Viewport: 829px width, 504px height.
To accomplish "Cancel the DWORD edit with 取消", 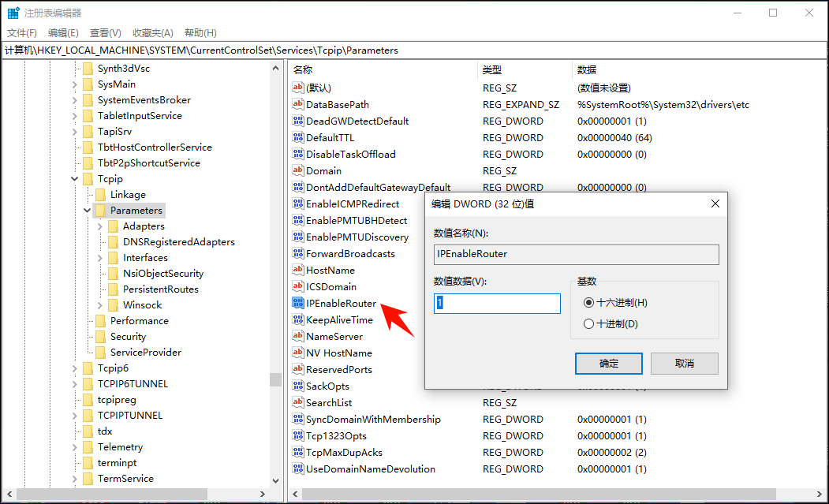I will [684, 364].
